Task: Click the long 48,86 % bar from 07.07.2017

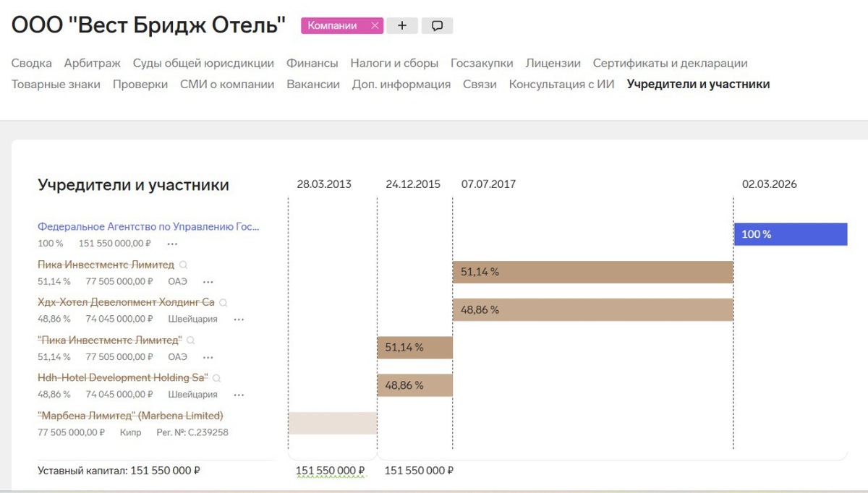Action: 593,309
